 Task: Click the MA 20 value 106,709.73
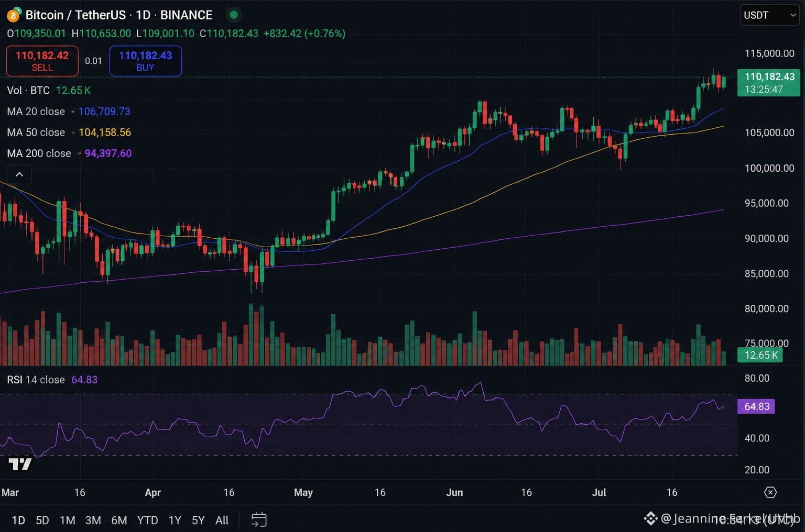click(104, 112)
